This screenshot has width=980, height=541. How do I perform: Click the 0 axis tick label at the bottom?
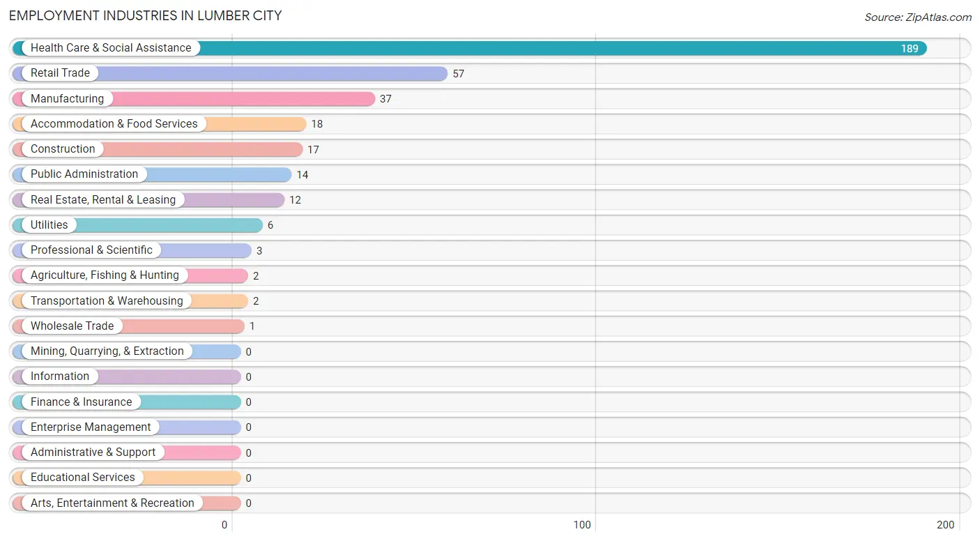(224, 525)
